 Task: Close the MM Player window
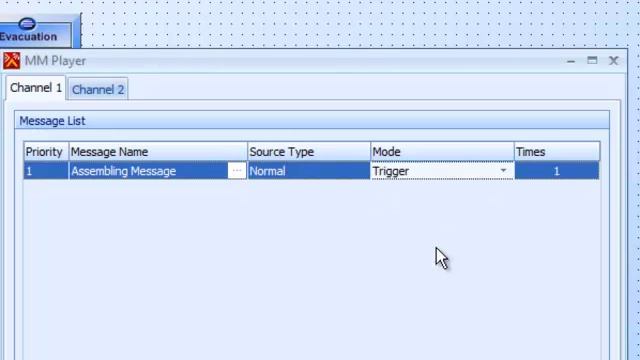[613, 61]
